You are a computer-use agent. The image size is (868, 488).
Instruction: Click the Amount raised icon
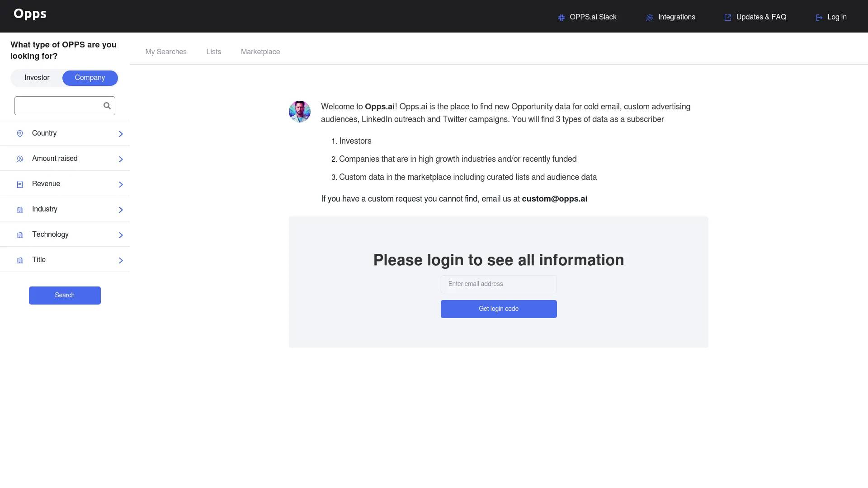20,159
